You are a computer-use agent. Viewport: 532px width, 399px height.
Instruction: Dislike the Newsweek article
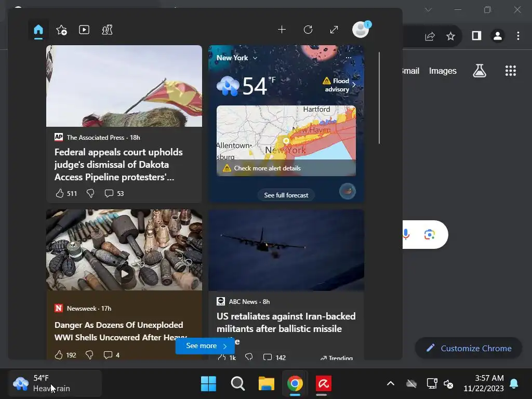tap(89, 355)
